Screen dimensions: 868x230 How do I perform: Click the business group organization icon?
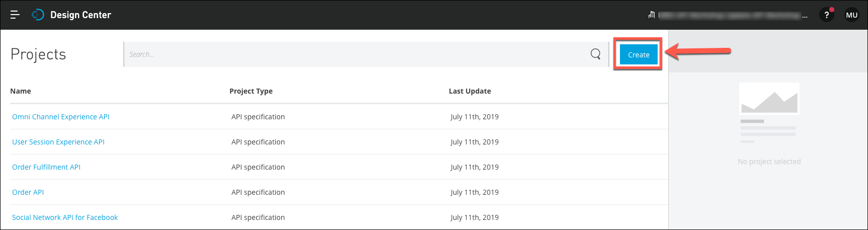coord(652,15)
